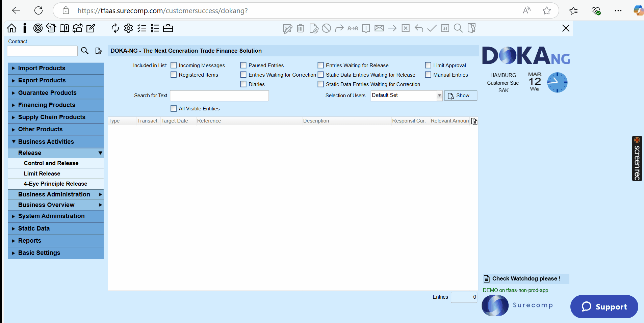Click the document icon beside contract search

[98, 51]
